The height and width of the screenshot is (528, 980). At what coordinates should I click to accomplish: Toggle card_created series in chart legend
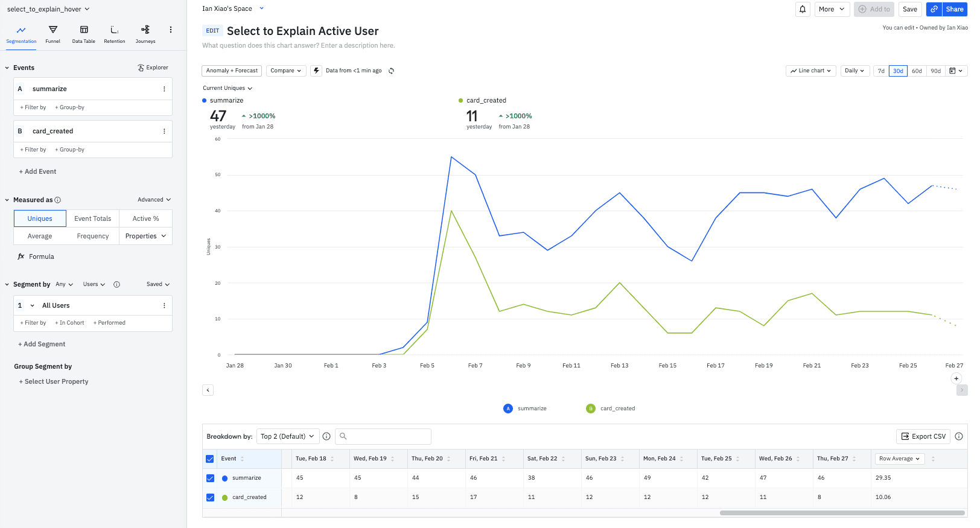(x=611, y=409)
